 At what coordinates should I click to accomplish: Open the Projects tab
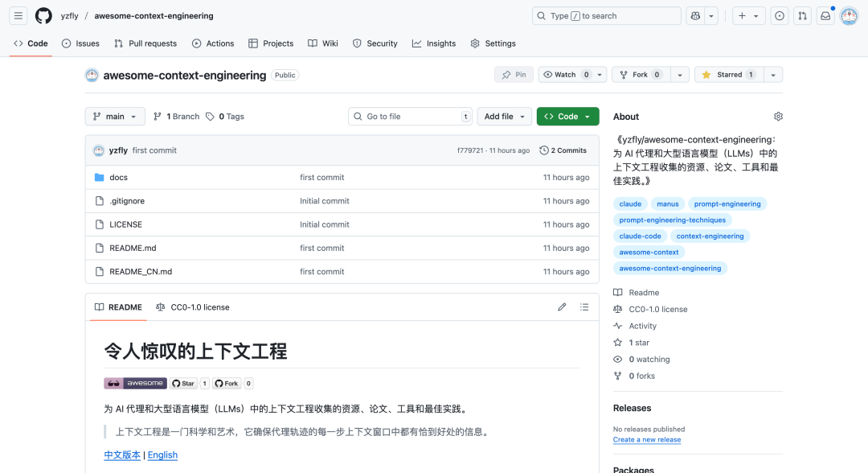click(x=271, y=43)
